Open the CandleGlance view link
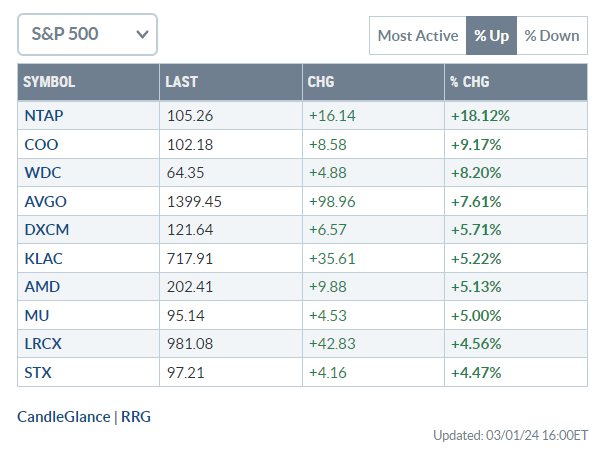Image resolution: width=600 pixels, height=452 pixels. [63, 416]
